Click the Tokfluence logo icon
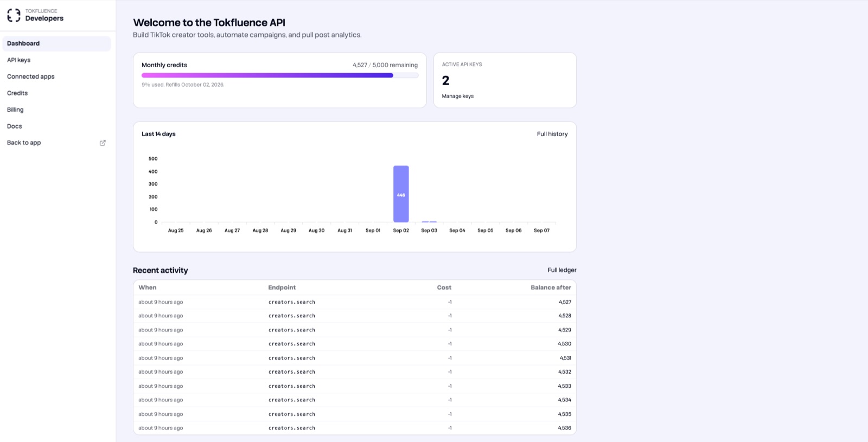The image size is (868, 442). tap(14, 15)
